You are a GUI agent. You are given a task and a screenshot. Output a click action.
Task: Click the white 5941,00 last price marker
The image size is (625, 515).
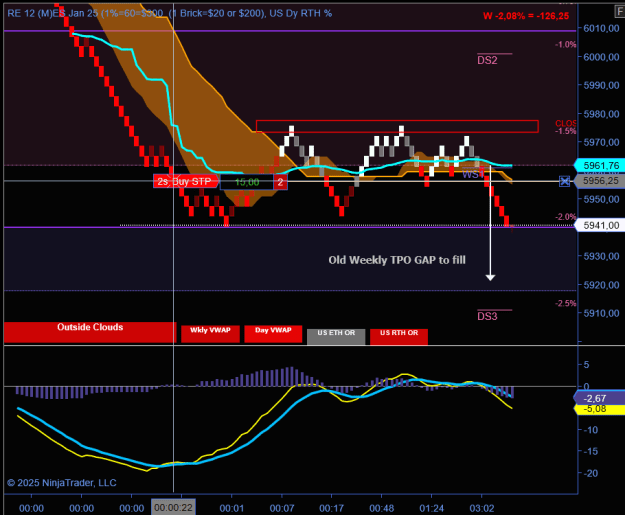[x=599, y=226]
